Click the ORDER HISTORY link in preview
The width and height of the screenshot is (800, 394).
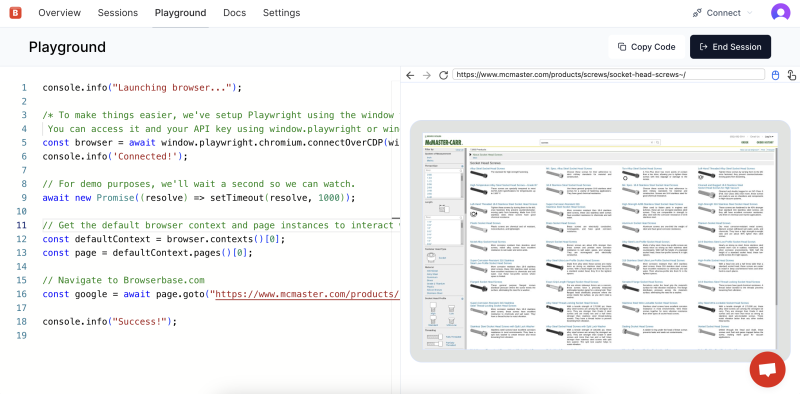[x=765, y=142]
